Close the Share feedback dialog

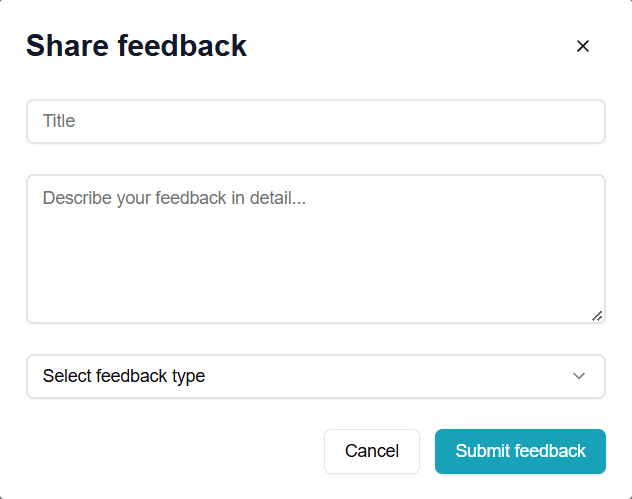coord(583,46)
